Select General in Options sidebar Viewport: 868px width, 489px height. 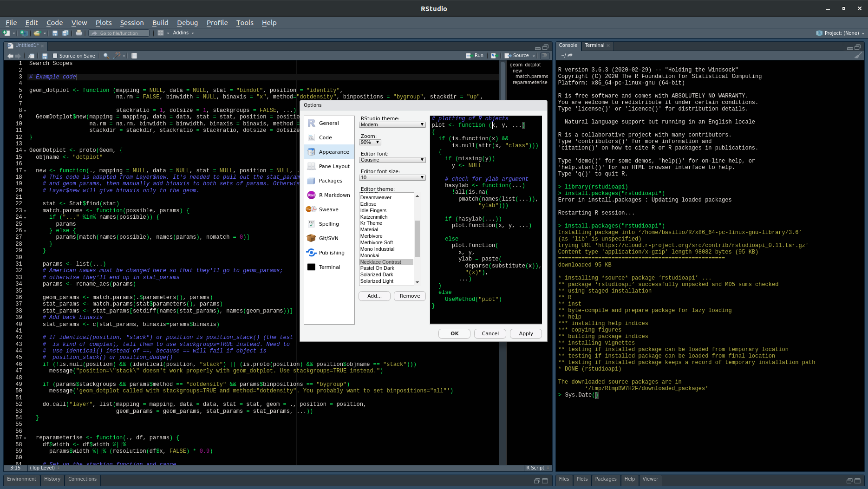click(x=329, y=123)
